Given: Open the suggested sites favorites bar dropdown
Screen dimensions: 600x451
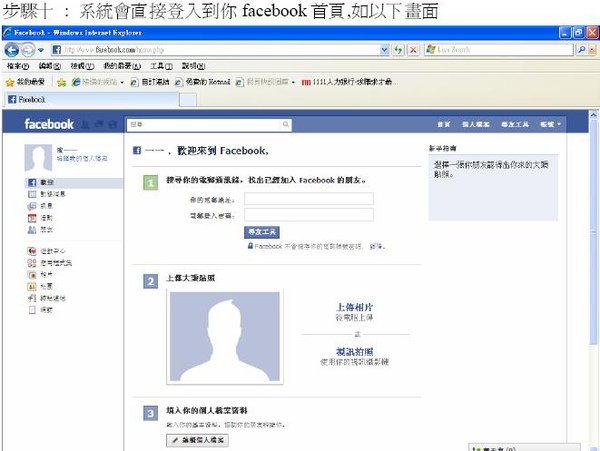Looking at the screenshot, I should pos(98,82).
